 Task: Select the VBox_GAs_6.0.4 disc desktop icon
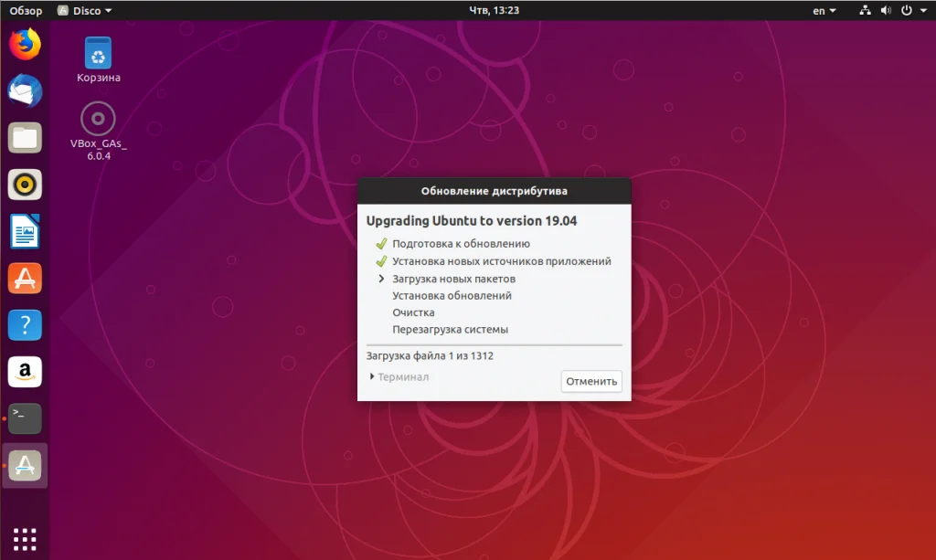(x=98, y=132)
